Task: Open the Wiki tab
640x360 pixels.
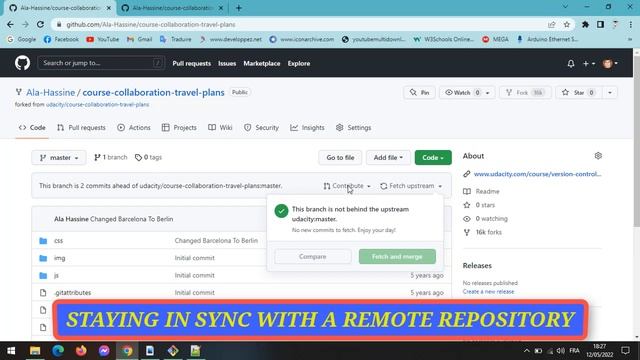Action: [220, 128]
